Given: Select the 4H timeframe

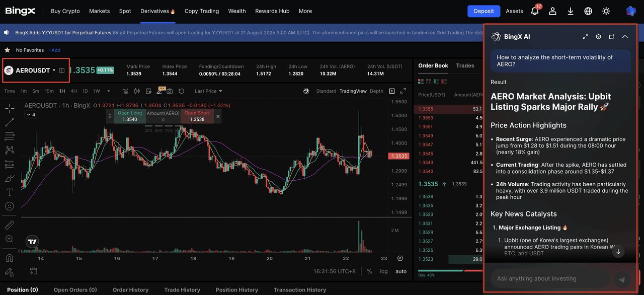Looking at the screenshot, I should coord(73,91).
